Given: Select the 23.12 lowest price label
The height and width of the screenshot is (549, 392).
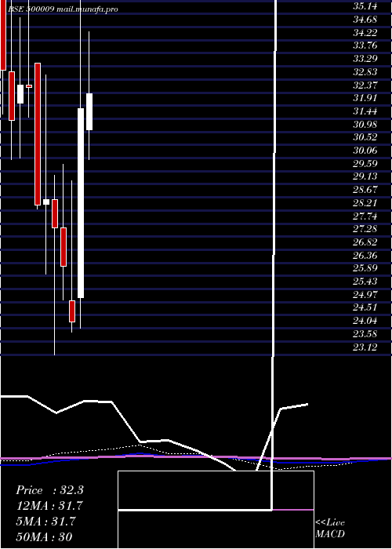Looking at the screenshot, I should tap(365, 347).
